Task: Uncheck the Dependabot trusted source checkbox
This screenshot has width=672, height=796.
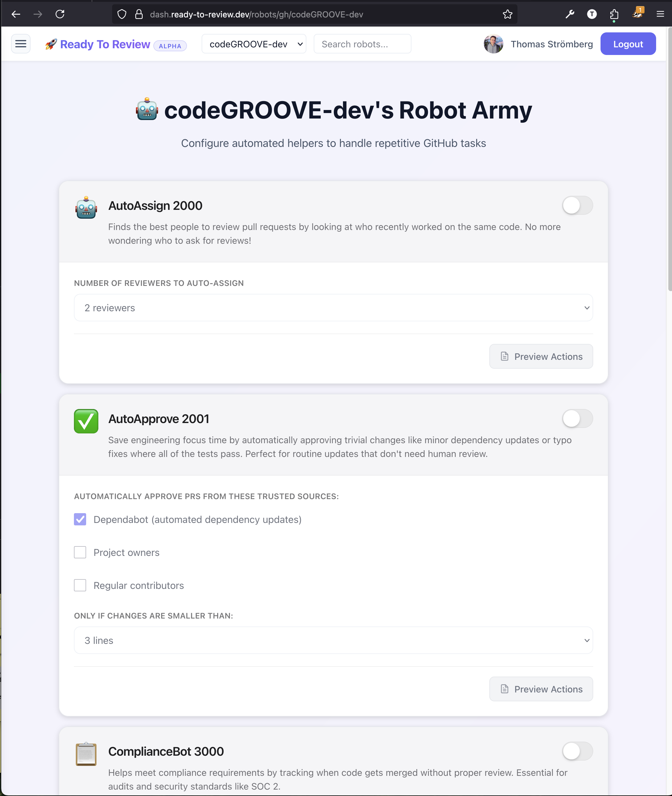Action: click(x=80, y=519)
